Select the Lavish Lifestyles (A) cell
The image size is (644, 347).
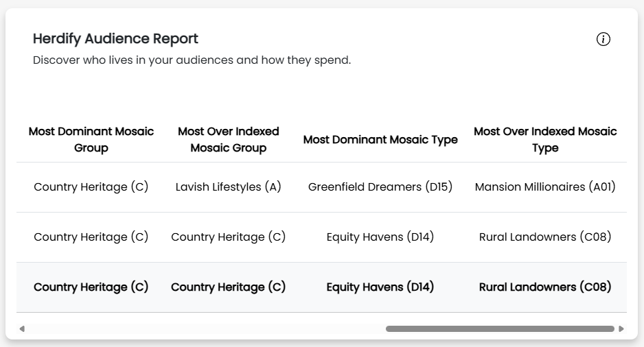tap(228, 187)
